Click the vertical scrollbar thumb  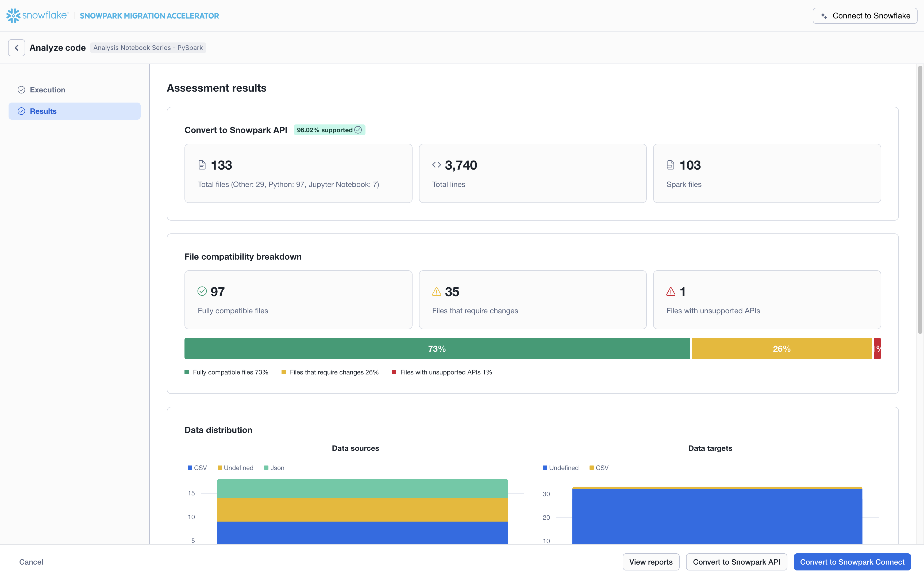920,199
